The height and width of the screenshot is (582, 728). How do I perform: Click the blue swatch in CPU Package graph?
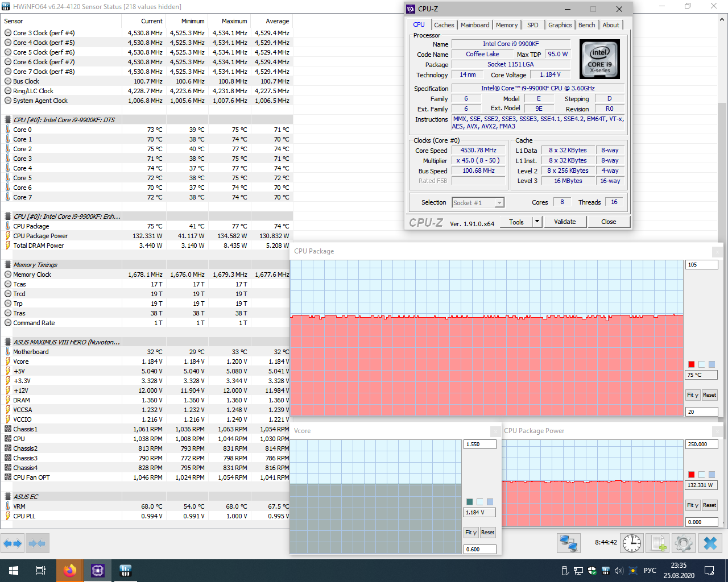tap(712, 364)
